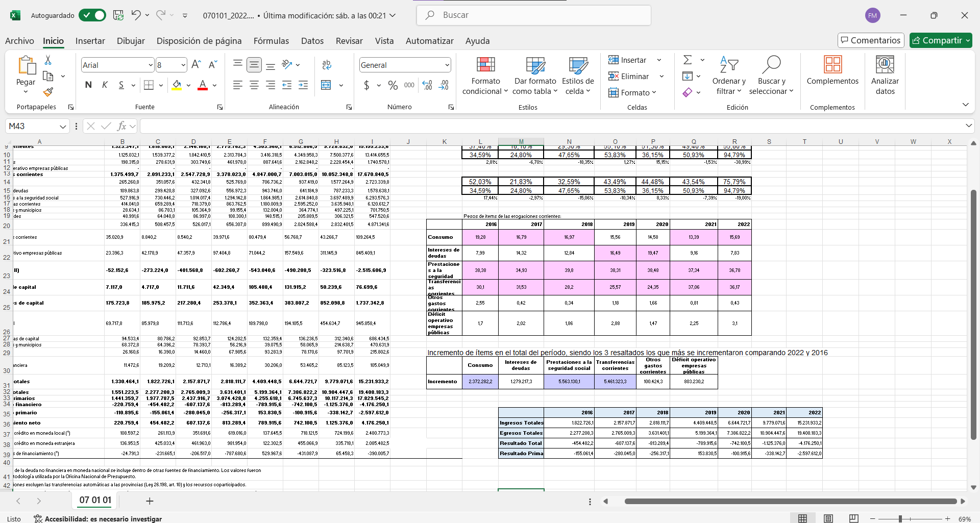The height and width of the screenshot is (523, 980).
Task: Open the font name dropdown
Action: click(x=151, y=65)
